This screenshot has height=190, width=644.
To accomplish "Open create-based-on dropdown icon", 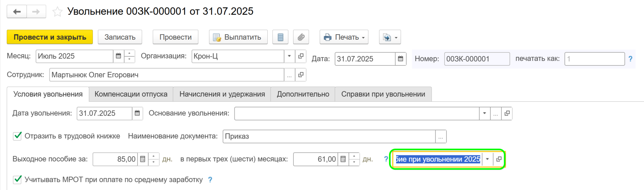I will [x=390, y=37].
